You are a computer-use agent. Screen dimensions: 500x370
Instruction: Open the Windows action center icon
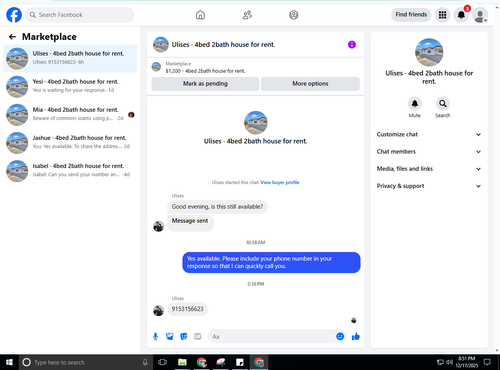[x=487, y=362]
